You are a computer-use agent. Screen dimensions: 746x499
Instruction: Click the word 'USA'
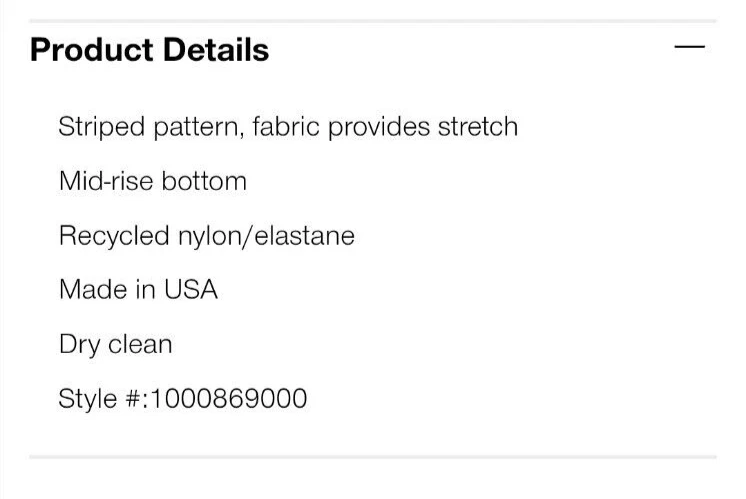tap(191, 290)
